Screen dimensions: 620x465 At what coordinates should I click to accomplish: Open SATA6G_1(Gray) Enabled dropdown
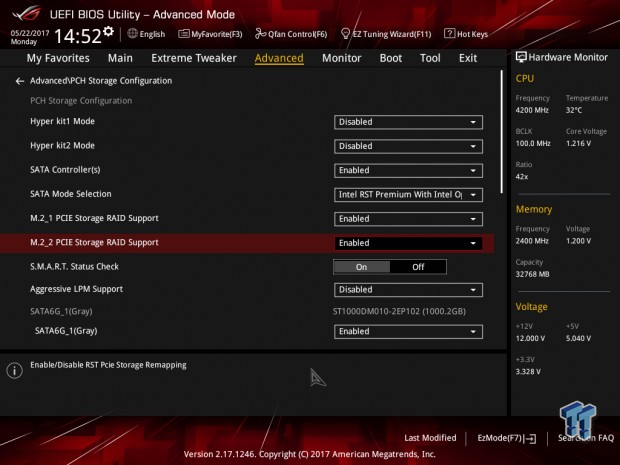pos(408,332)
